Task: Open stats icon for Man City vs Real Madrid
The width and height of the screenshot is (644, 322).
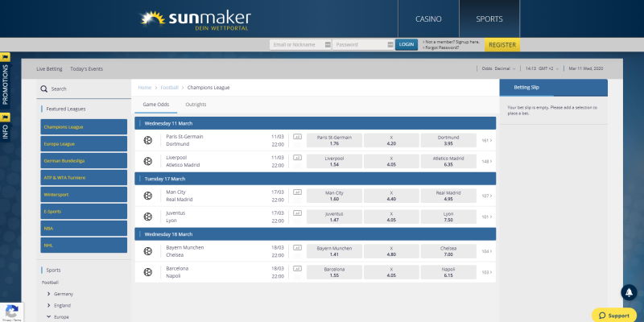Action: pos(297,192)
